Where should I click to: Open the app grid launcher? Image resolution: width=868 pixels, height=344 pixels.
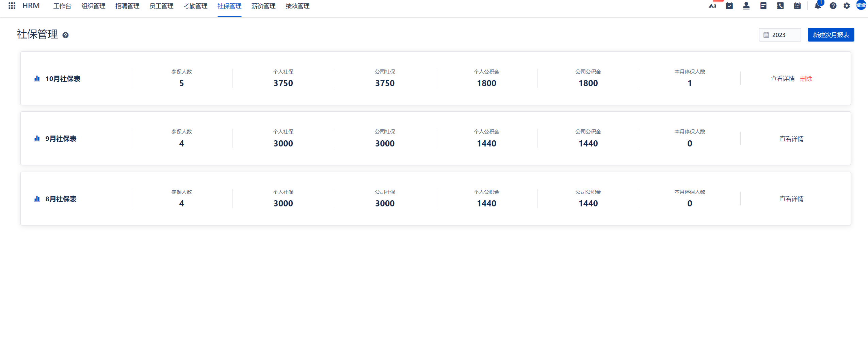[12, 6]
